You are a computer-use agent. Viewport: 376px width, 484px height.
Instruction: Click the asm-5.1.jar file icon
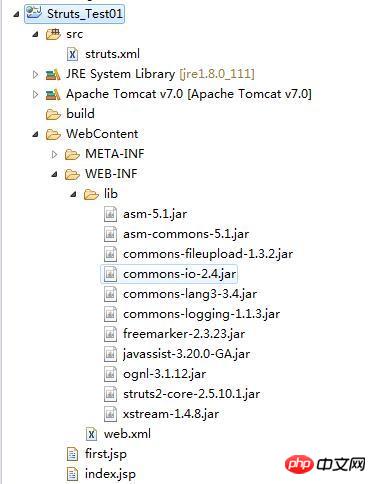point(110,214)
